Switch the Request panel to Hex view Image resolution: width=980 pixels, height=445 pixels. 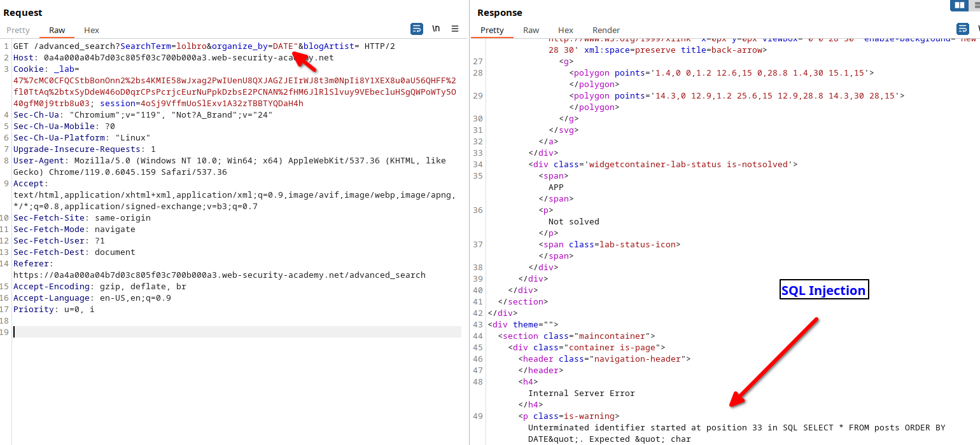[91, 30]
